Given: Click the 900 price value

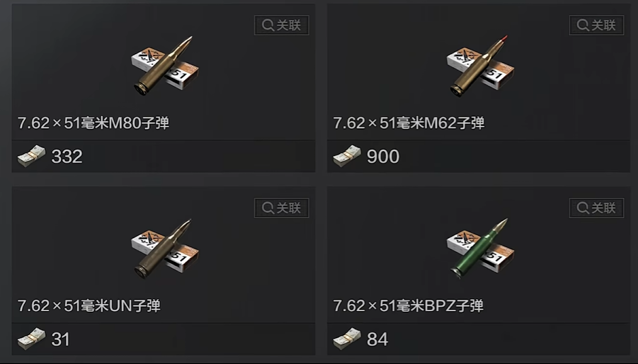Looking at the screenshot, I should 383,157.
